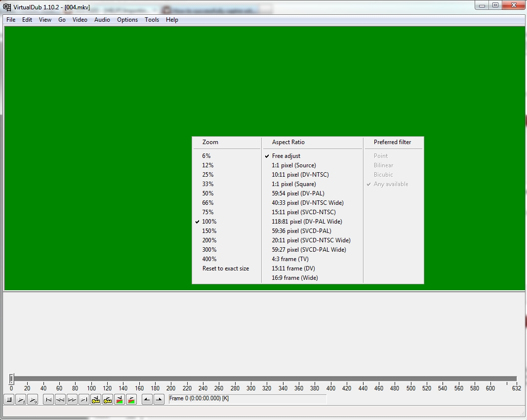This screenshot has height=420, width=527.
Task: Select 6% zoom
Action: point(227,156)
